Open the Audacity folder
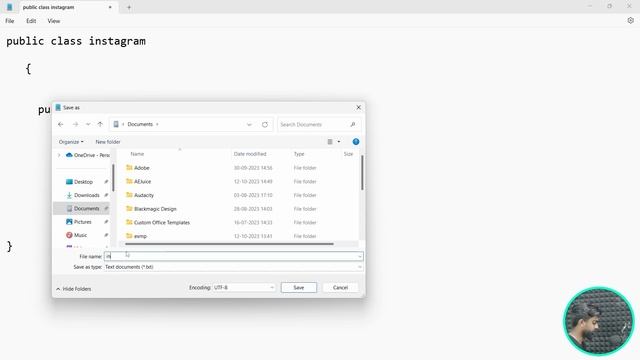This screenshot has height=360, width=640. [x=140, y=195]
